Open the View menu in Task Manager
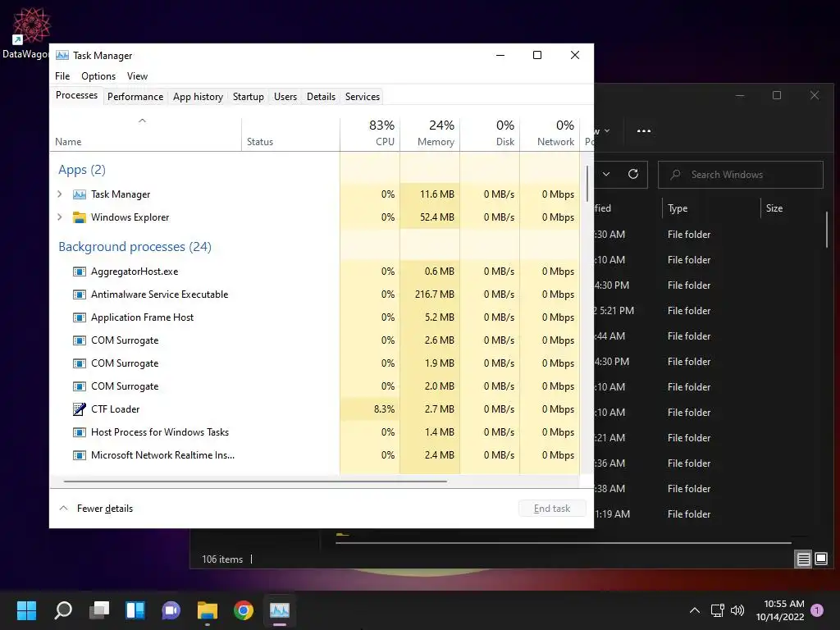840x630 pixels. [x=137, y=76]
